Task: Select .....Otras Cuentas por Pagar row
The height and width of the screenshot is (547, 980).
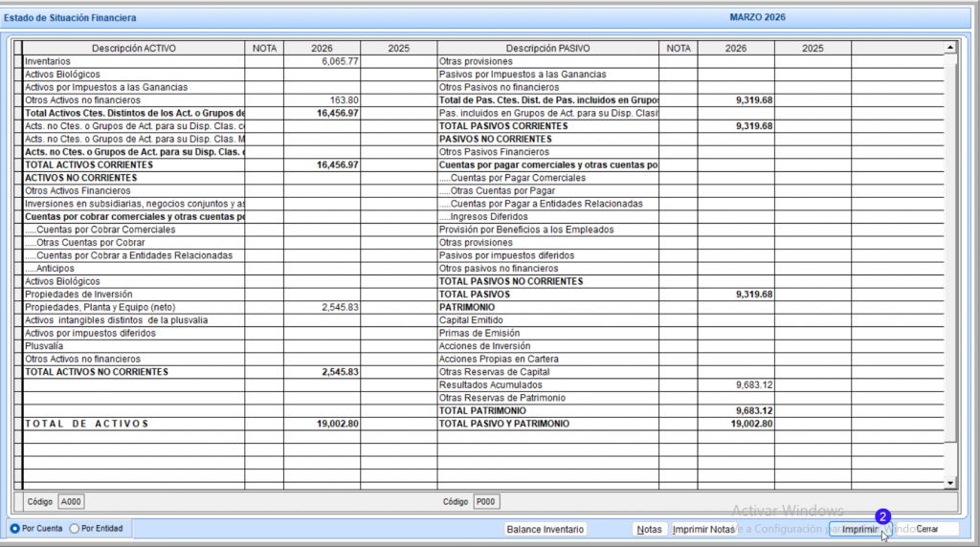Action: click(548, 190)
